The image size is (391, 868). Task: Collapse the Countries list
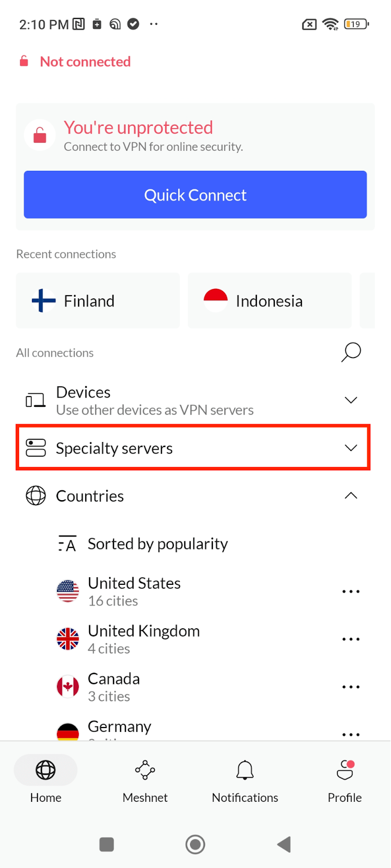pos(350,495)
